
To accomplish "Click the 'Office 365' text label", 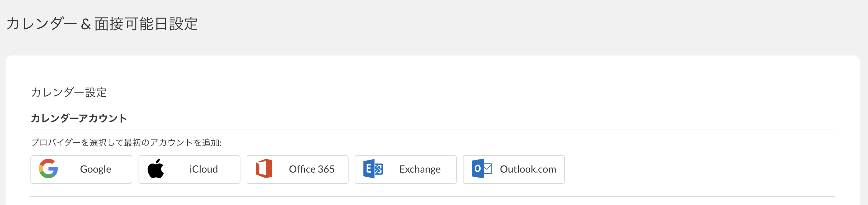I will click(312, 169).
